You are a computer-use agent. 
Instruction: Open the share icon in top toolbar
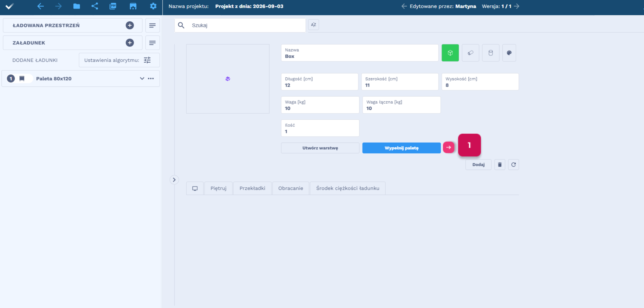95,6
